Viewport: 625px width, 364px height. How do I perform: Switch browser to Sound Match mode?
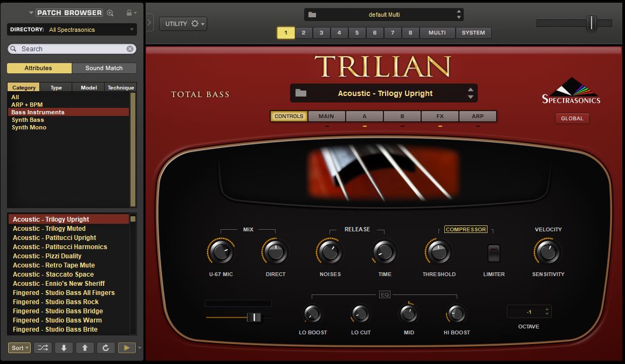coord(104,68)
